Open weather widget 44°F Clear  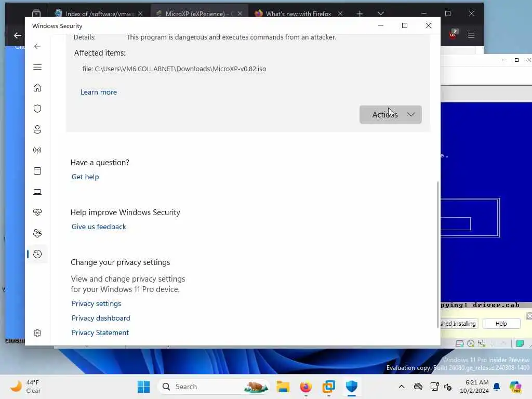click(26, 387)
